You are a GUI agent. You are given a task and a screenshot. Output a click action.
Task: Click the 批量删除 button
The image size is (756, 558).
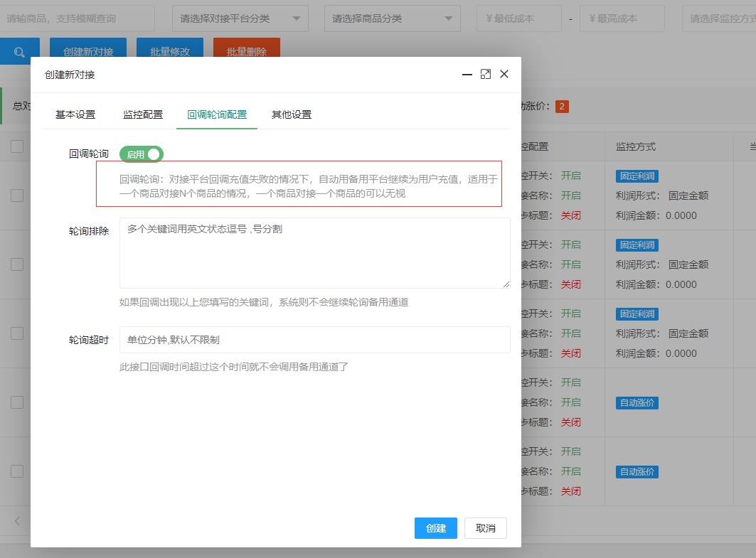246,48
